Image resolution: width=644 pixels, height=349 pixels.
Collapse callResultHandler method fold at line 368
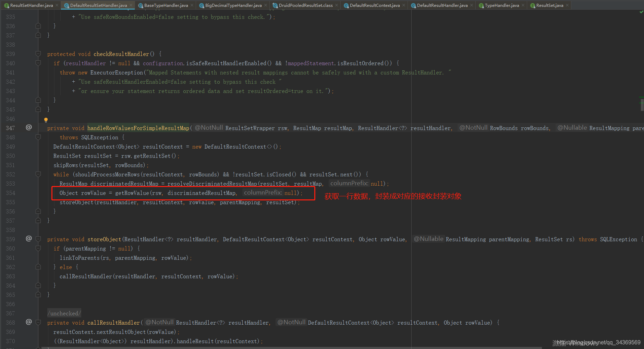tap(38, 323)
